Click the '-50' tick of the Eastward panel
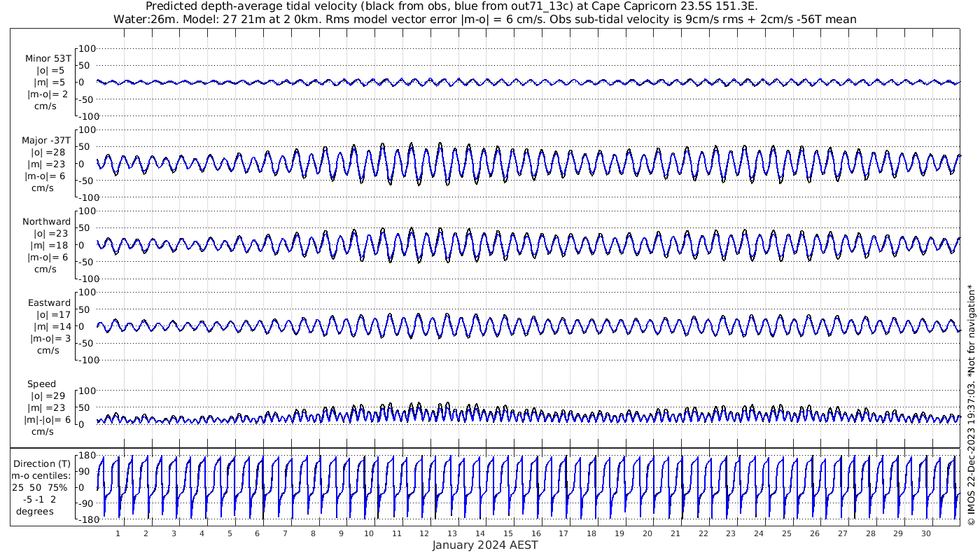 (x=85, y=343)
